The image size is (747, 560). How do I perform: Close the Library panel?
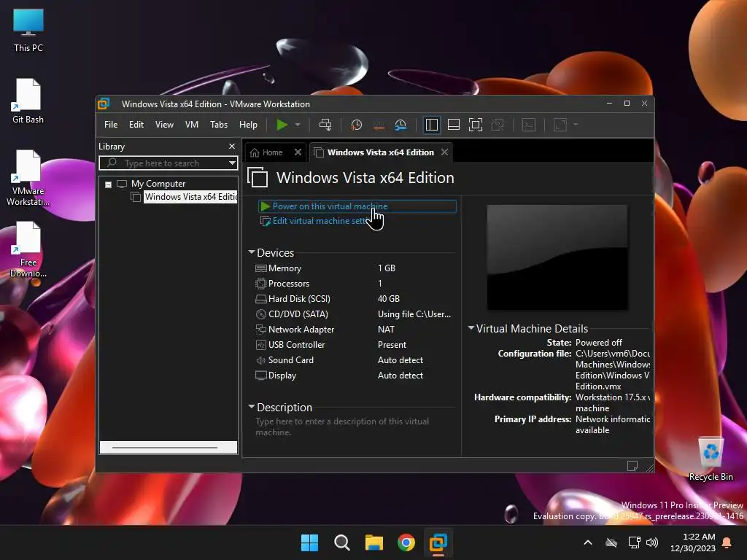coord(232,146)
